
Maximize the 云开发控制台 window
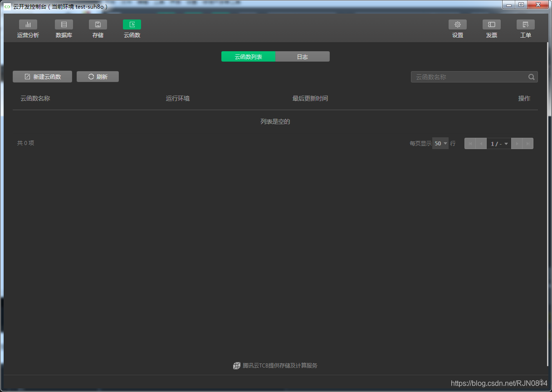coord(521,5)
